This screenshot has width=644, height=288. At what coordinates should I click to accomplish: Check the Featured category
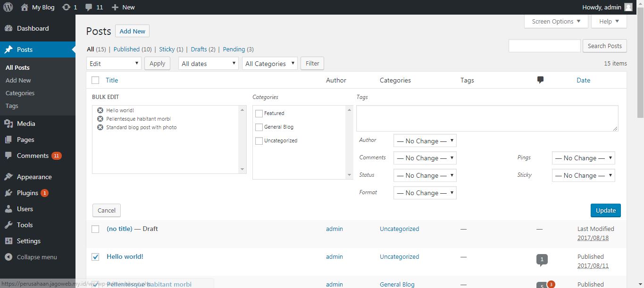click(259, 114)
